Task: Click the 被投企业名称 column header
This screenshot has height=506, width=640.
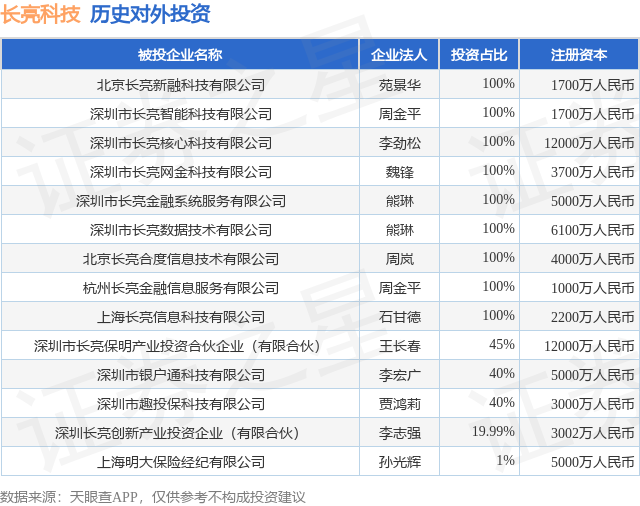Action: point(180,54)
